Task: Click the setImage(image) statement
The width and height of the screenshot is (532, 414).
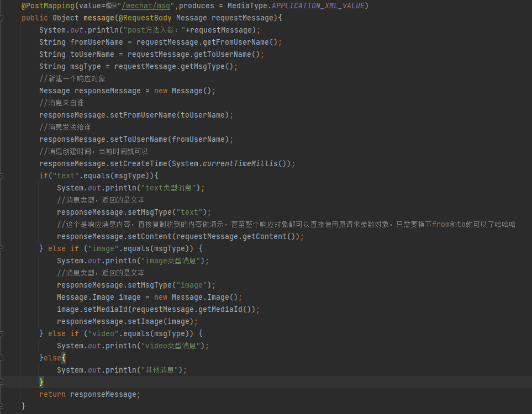Action: click(x=127, y=321)
